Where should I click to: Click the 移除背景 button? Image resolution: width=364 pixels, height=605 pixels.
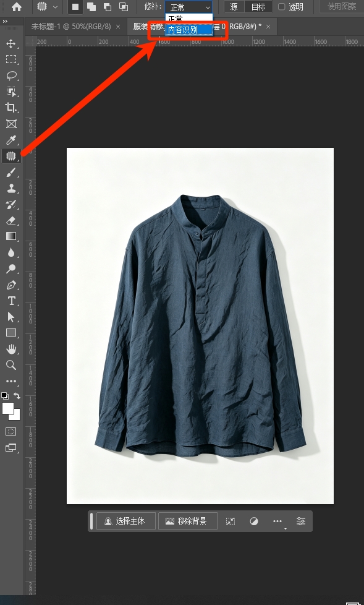point(188,521)
